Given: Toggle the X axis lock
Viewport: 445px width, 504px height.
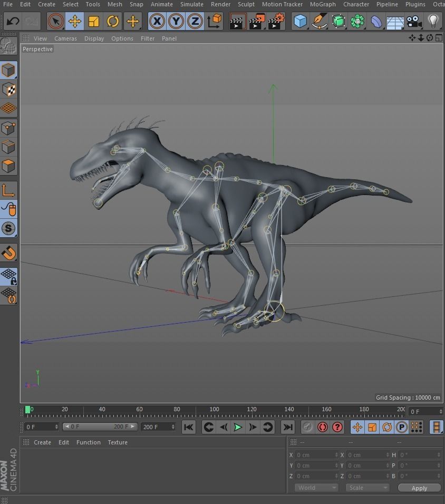Looking at the screenshot, I should point(157,21).
